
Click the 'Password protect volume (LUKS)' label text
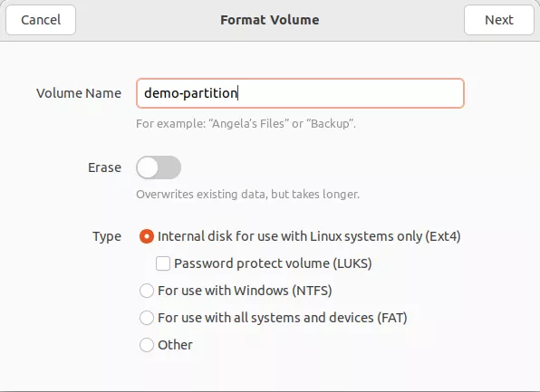[x=273, y=263]
